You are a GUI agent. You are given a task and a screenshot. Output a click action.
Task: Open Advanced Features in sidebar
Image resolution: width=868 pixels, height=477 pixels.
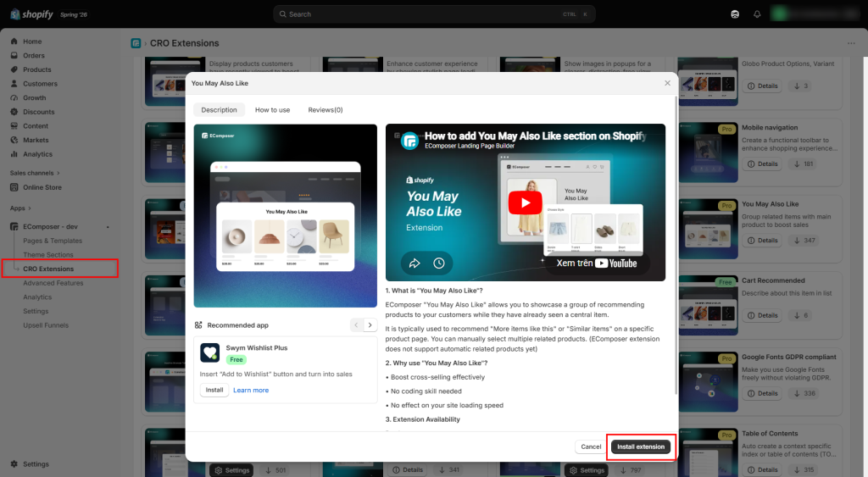(53, 283)
